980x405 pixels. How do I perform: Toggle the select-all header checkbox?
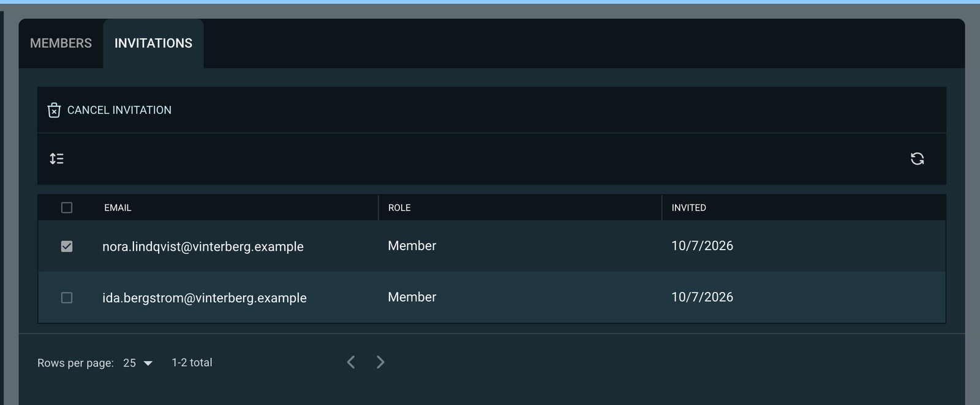click(x=67, y=208)
